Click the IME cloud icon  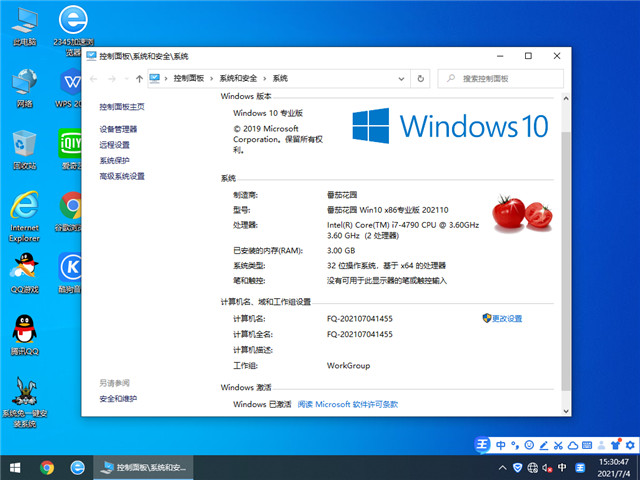[573, 445]
